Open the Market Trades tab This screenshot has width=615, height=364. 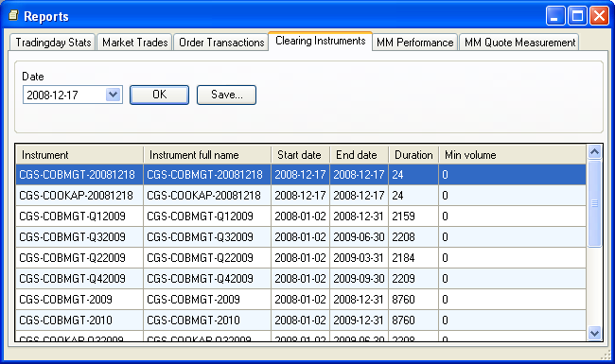(x=135, y=43)
